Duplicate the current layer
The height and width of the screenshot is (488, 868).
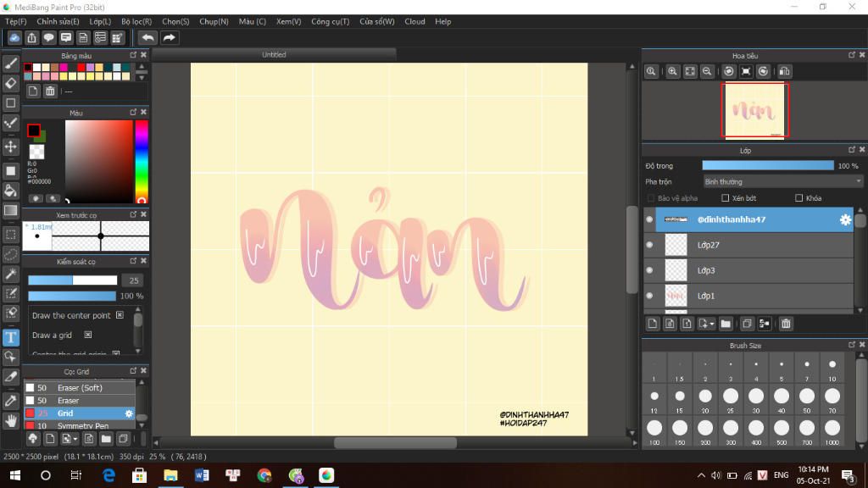coord(747,324)
